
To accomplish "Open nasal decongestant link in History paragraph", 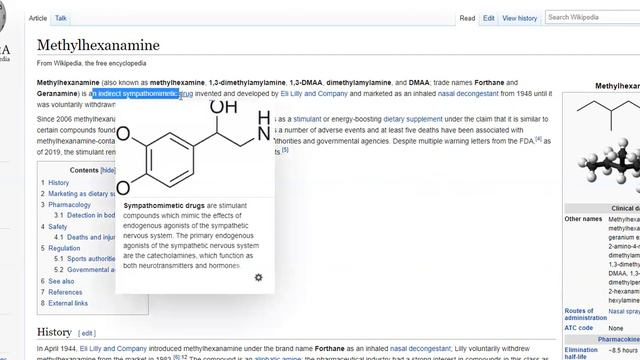I will [420, 349].
